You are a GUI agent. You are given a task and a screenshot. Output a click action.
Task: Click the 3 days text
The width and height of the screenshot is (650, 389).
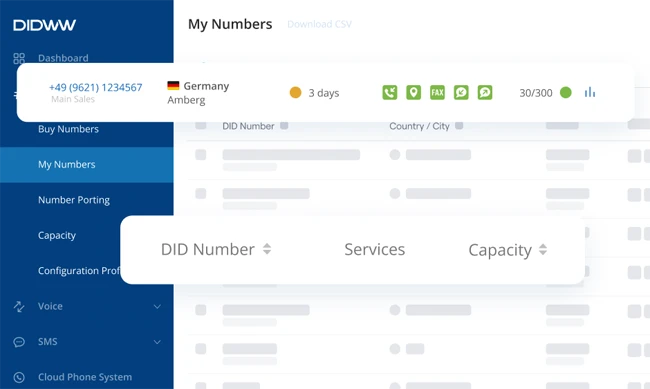[x=324, y=93]
